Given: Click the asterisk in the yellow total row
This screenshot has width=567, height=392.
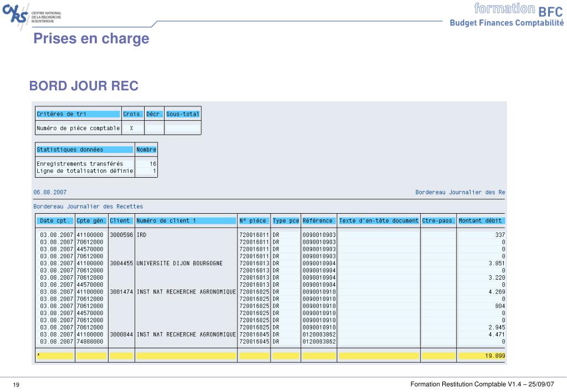Looking at the screenshot, I should pos(38,356).
